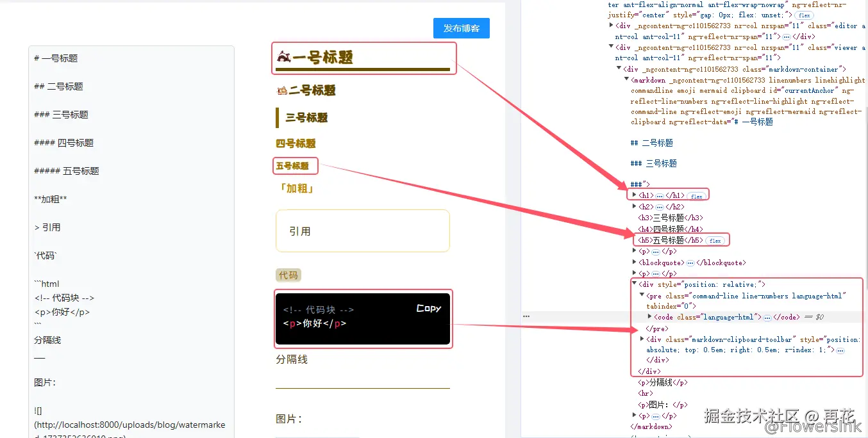Collapse the pre command-line node
The width and height of the screenshot is (868, 438).
642,295
